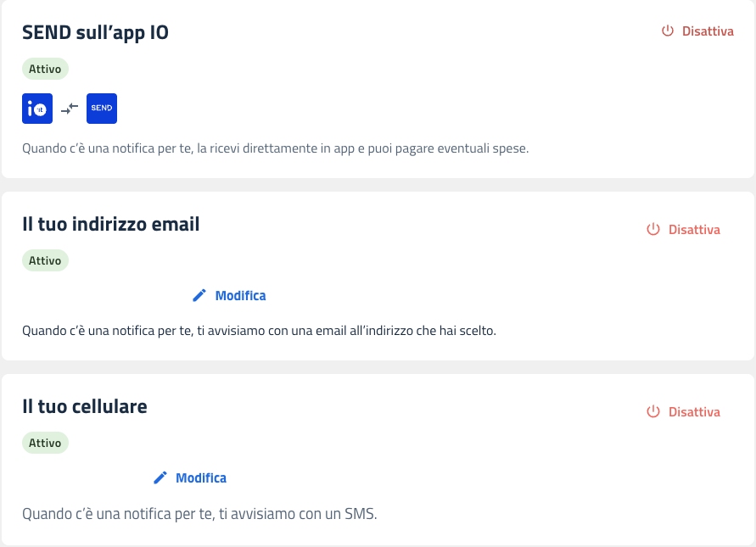
Task: Disable SEND sull'app IO via Disattiva
Action: tap(708, 31)
